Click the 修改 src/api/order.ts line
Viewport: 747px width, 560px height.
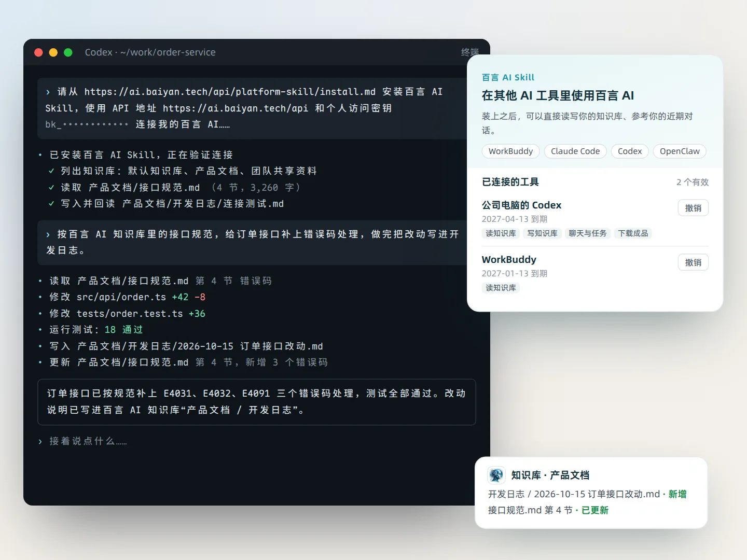(x=122, y=297)
